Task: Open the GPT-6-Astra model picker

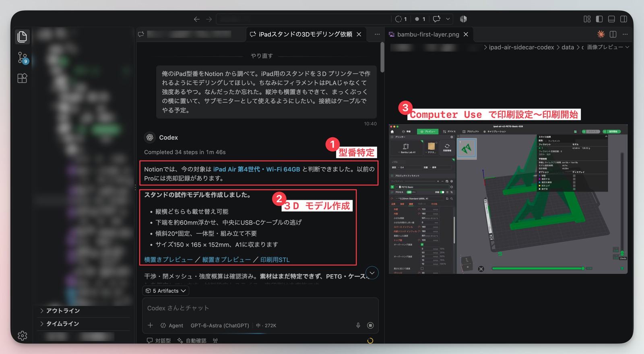Action: pos(220,325)
